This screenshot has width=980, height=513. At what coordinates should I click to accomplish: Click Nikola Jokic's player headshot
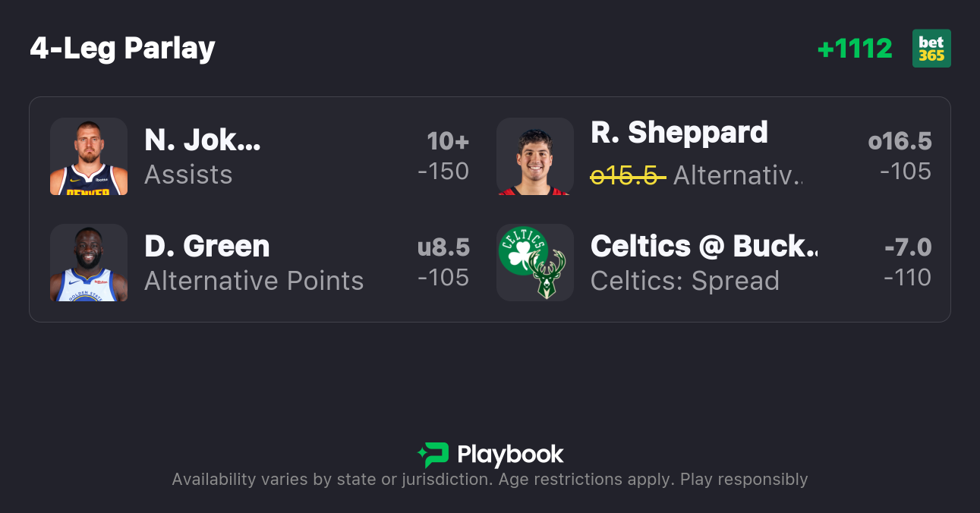(x=88, y=157)
